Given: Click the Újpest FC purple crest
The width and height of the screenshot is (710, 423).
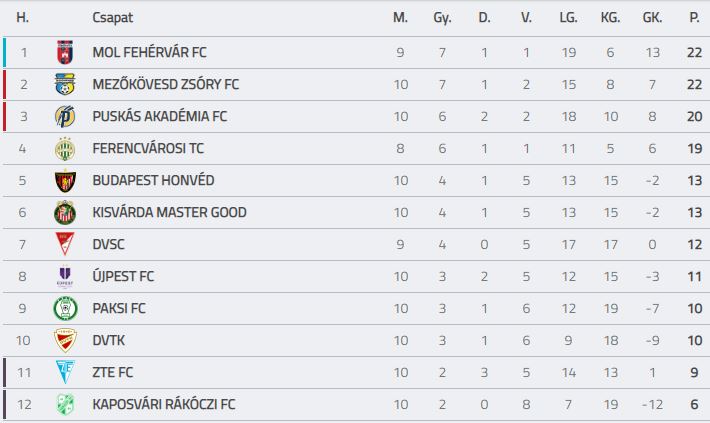Looking at the screenshot, I should (65, 277).
